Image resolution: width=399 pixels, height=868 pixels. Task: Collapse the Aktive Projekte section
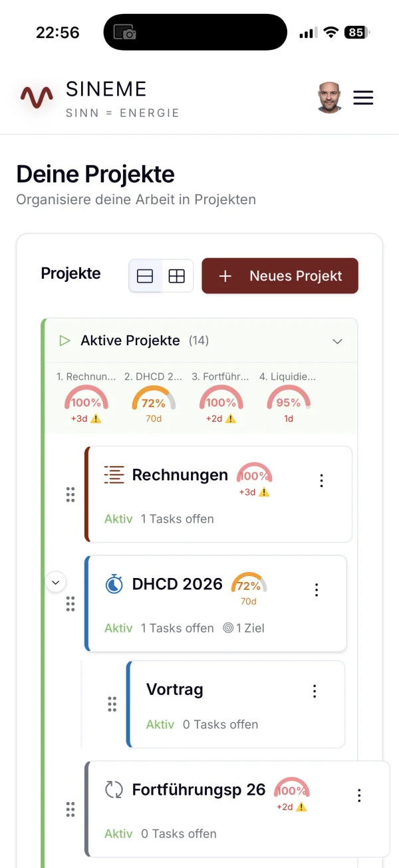[337, 341]
